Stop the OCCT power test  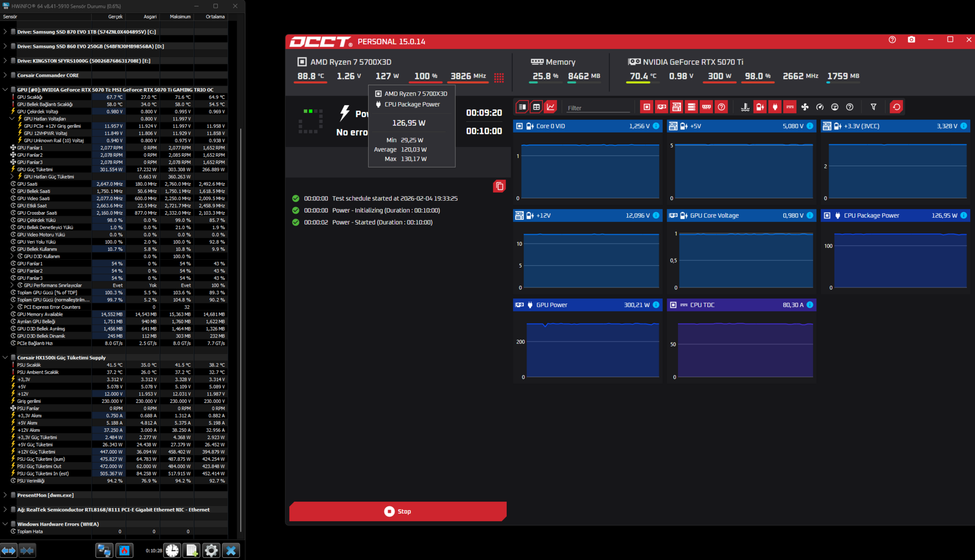pos(398,511)
